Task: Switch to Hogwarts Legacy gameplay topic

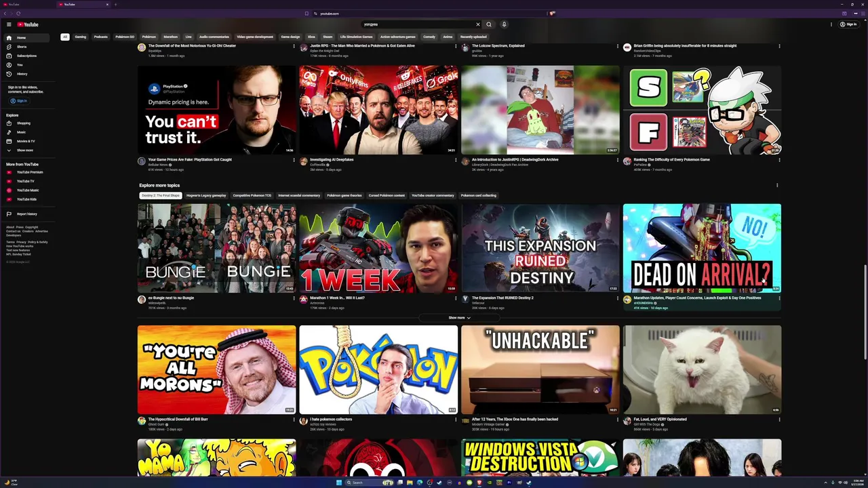Action: point(206,195)
